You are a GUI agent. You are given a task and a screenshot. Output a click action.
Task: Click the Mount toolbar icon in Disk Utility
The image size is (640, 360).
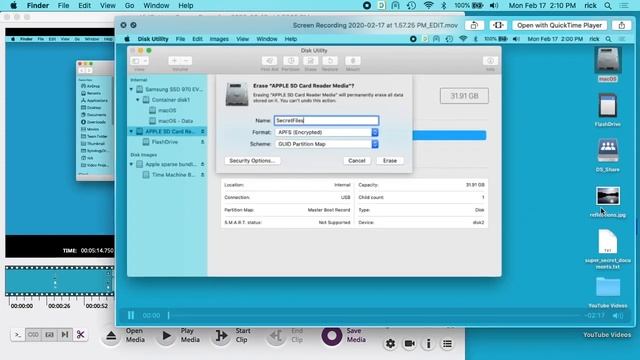click(x=353, y=61)
